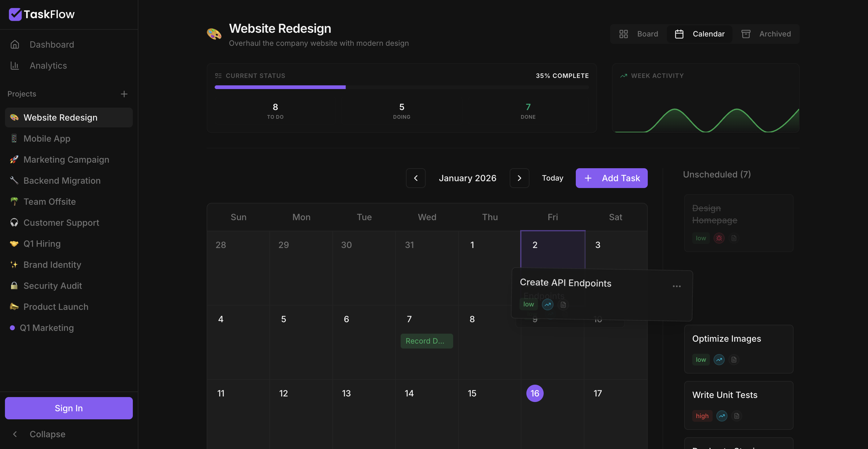Image resolution: width=868 pixels, height=449 pixels.
Task: Select the Marketing Campaign project
Action: (x=69, y=160)
